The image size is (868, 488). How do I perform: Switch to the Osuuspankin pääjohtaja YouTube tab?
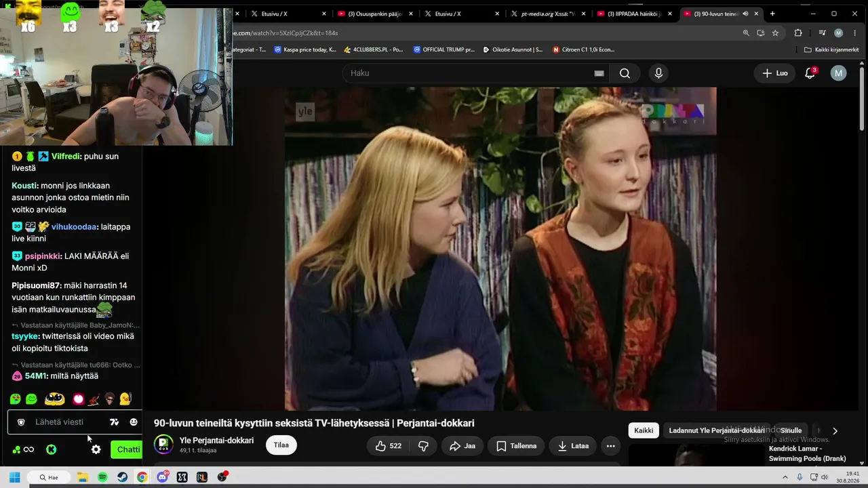375,14
